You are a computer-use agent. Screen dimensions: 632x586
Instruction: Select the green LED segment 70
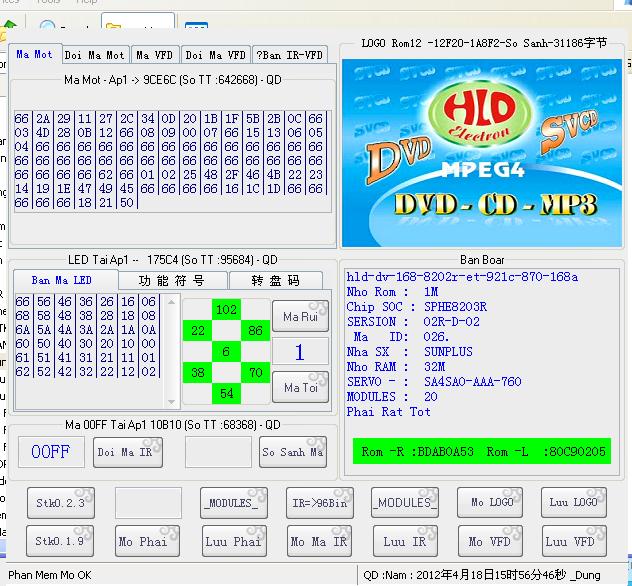[x=256, y=372]
